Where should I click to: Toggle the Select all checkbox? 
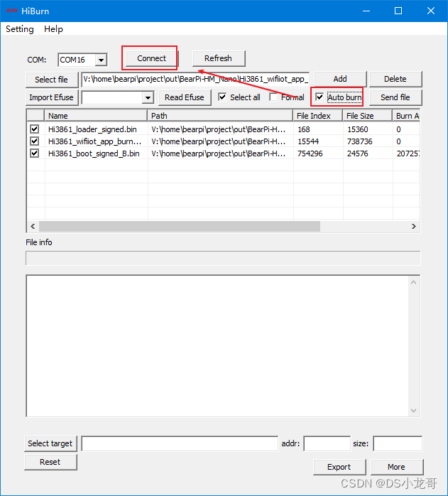point(222,97)
